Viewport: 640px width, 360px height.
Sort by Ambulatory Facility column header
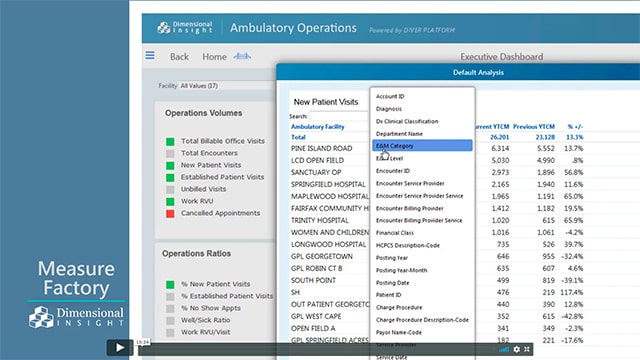pyautogui.click(x=318, y=127)
